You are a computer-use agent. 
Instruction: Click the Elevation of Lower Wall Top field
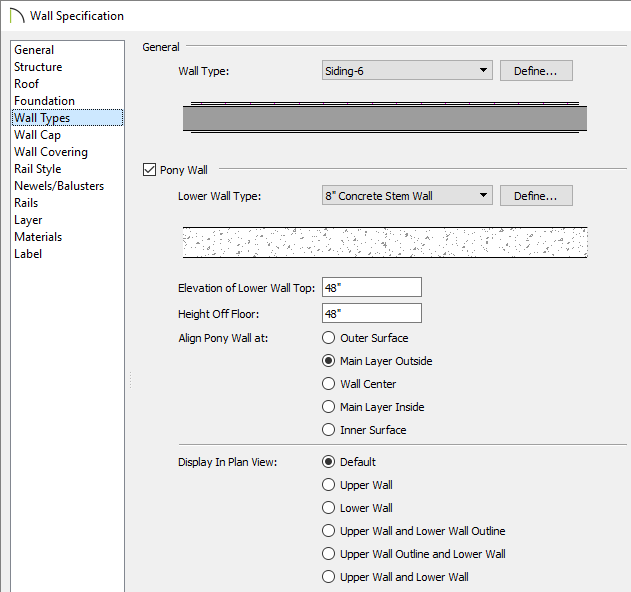(371, 288)
